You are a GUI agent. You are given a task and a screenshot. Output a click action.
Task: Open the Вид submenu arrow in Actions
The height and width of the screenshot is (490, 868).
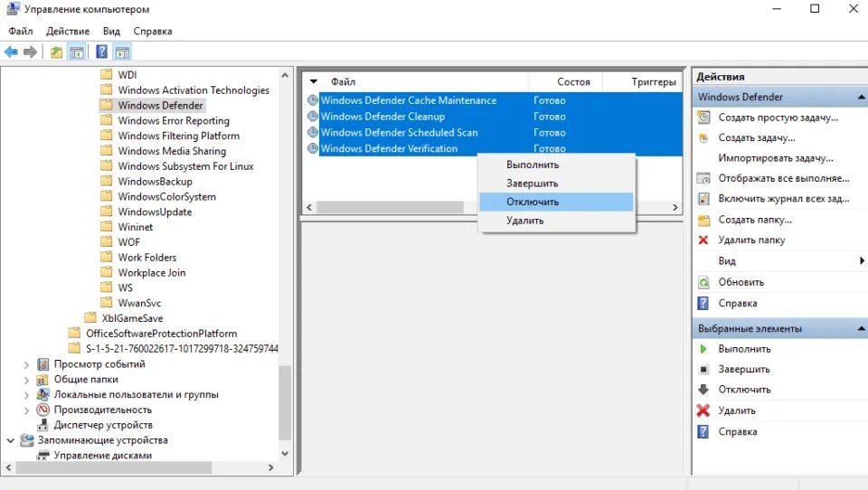[862, 260]
